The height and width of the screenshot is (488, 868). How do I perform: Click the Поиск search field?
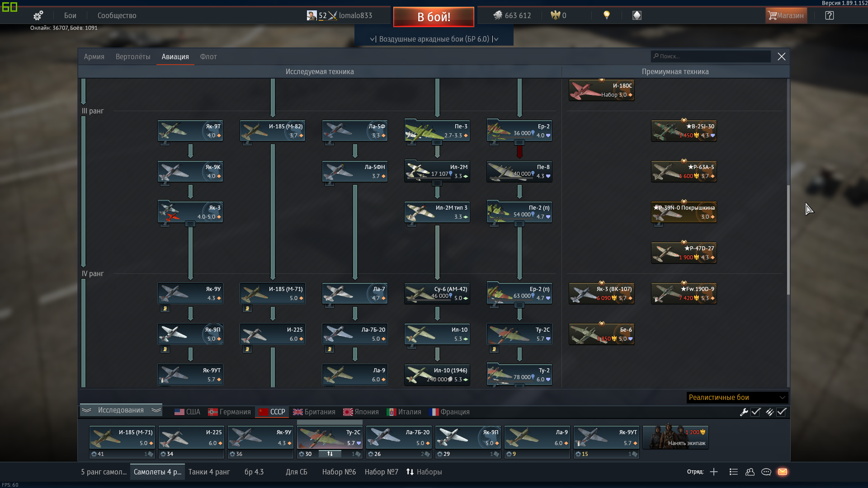pyautogui.click(x=711, y=56)
